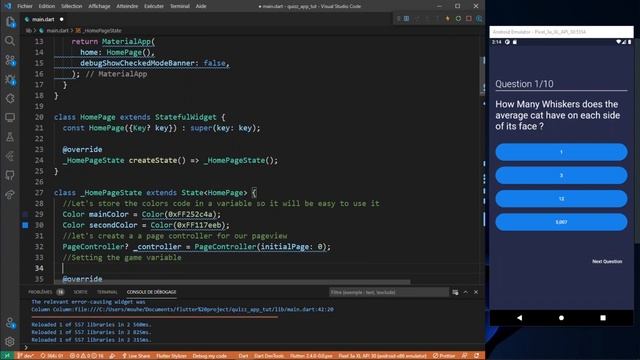The height and width of the screenshot is (360, 640).
Task: Open the Accounts icon in activity bar
Action: 10,322
